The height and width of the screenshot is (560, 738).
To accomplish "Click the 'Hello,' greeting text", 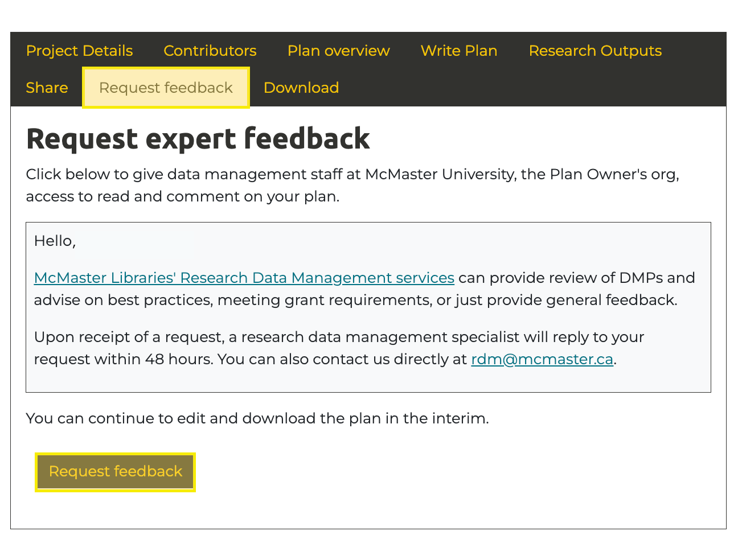I will click(x=55, y=241).
